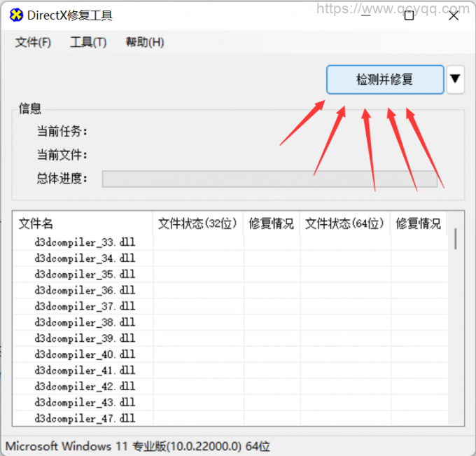Screen dimensions: 476x456
Task: Click the 检测并修复 button
Action: 384,79
